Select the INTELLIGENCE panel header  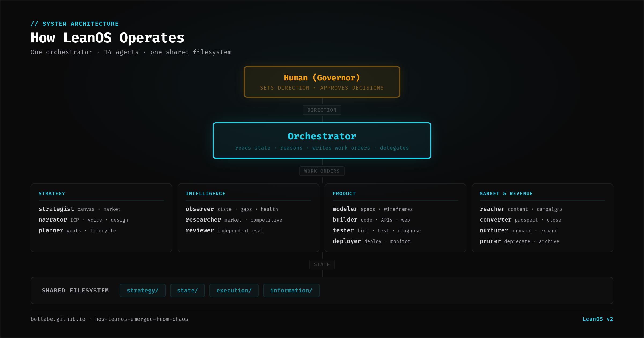(x=206, y=193)
